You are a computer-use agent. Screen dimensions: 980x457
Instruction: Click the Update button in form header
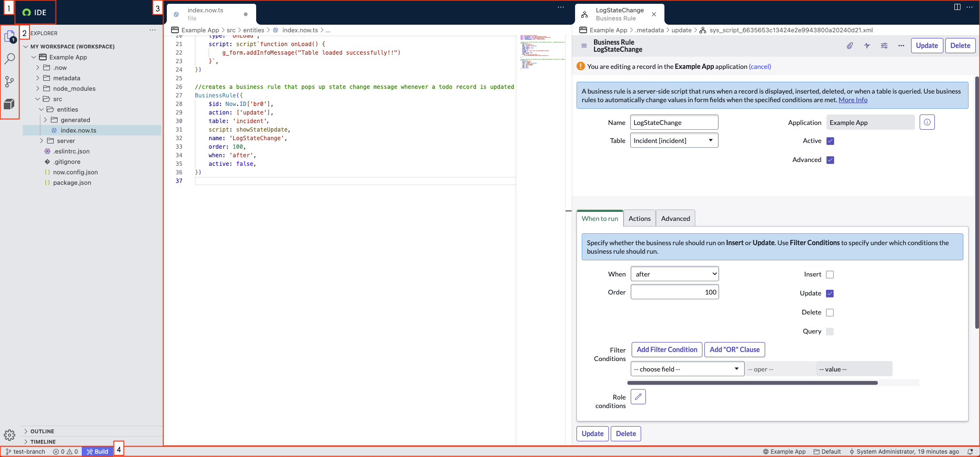pos(927,46)
